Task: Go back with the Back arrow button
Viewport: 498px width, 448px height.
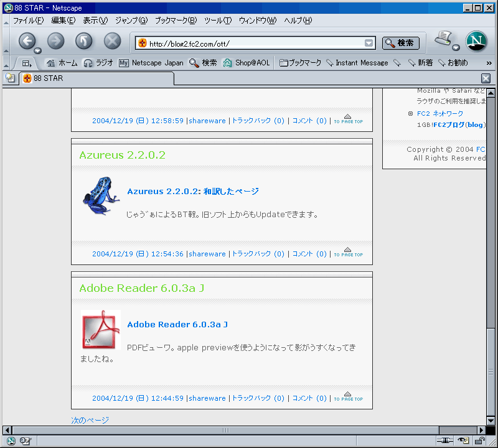Action: 27,41
